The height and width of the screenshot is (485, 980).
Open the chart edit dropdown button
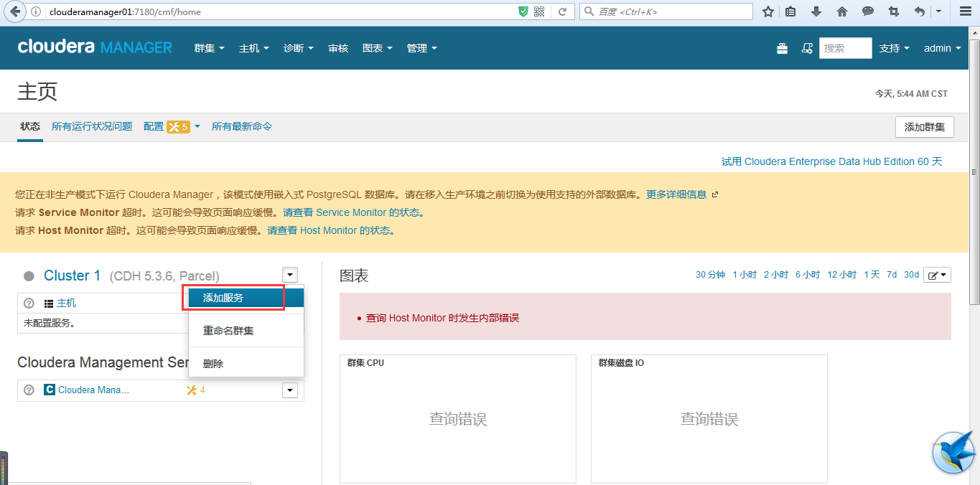pyautogui.click(x=937, y=275)
